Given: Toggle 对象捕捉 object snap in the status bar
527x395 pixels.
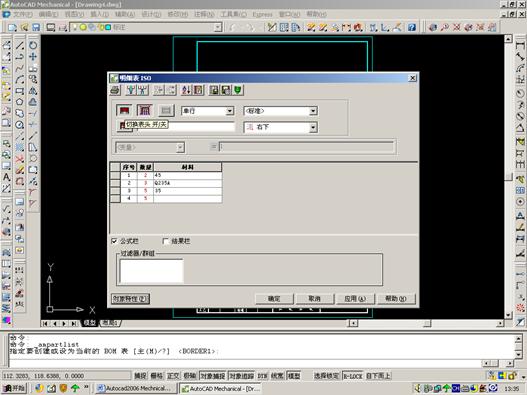Looking at the screenshot, I should tap(213, 376).
